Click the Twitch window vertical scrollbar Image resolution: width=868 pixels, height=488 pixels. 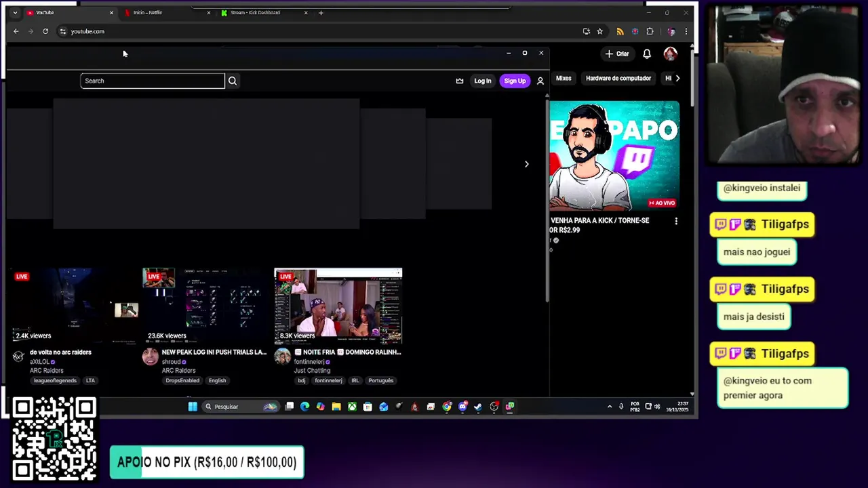click(547, 201)
